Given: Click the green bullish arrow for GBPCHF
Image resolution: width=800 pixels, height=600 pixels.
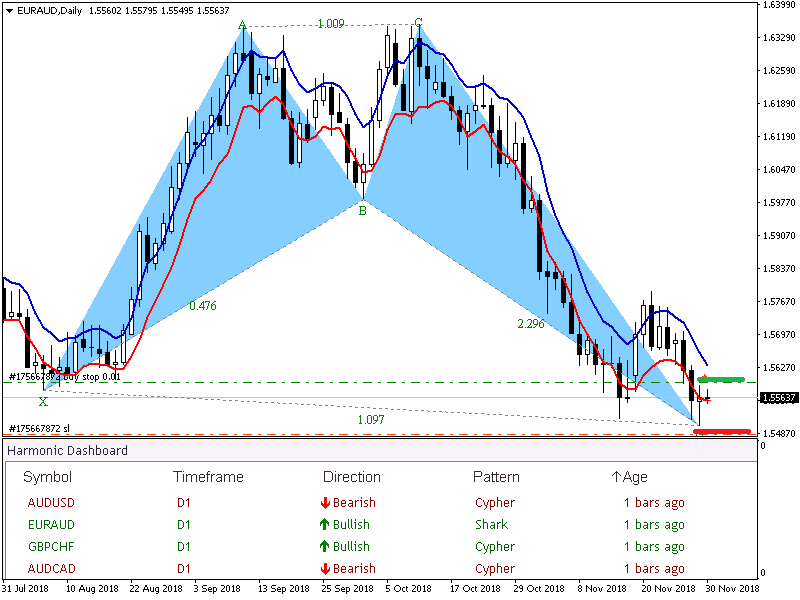Looking at the screenshot, I should [x=324, y=546].
